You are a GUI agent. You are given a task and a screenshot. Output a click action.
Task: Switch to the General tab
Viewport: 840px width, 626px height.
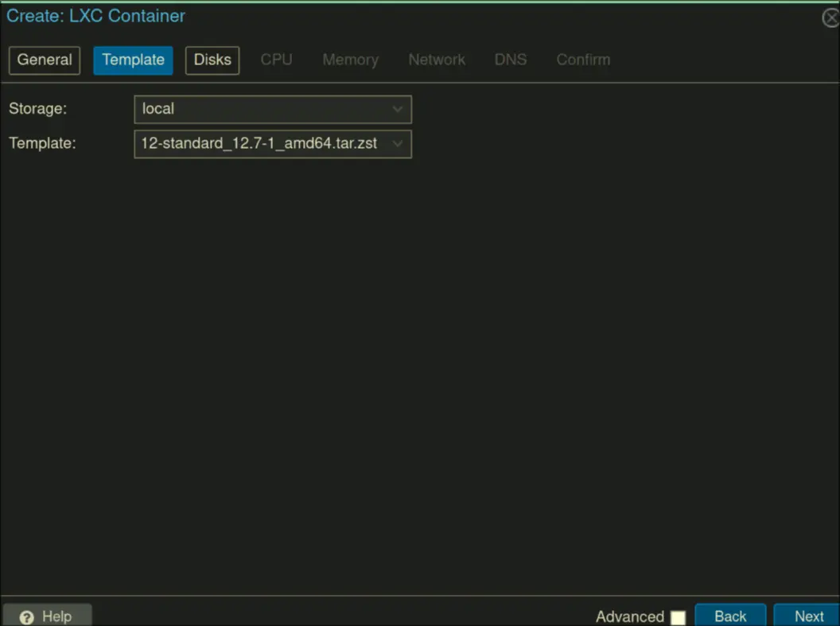click(x=45, y=60)
